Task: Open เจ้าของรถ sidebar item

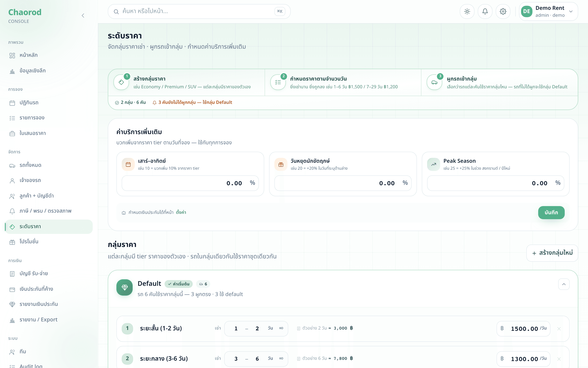Action: [49, 180]
